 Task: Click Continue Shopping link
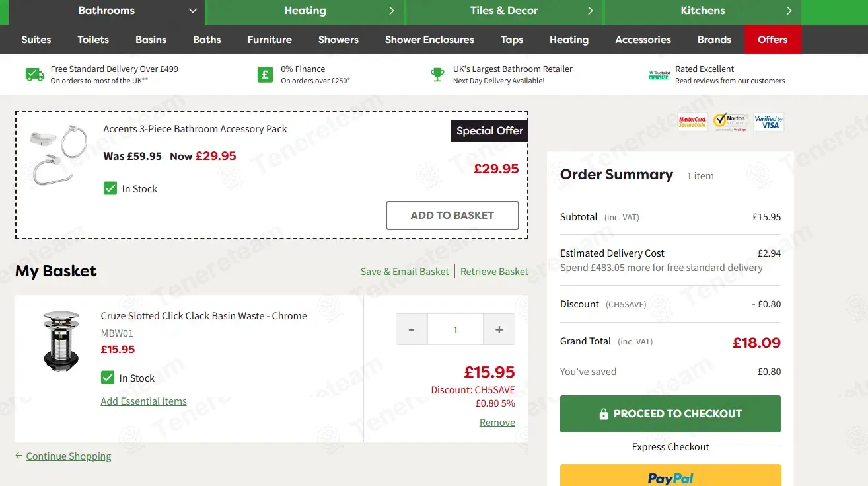pos(69,456)
